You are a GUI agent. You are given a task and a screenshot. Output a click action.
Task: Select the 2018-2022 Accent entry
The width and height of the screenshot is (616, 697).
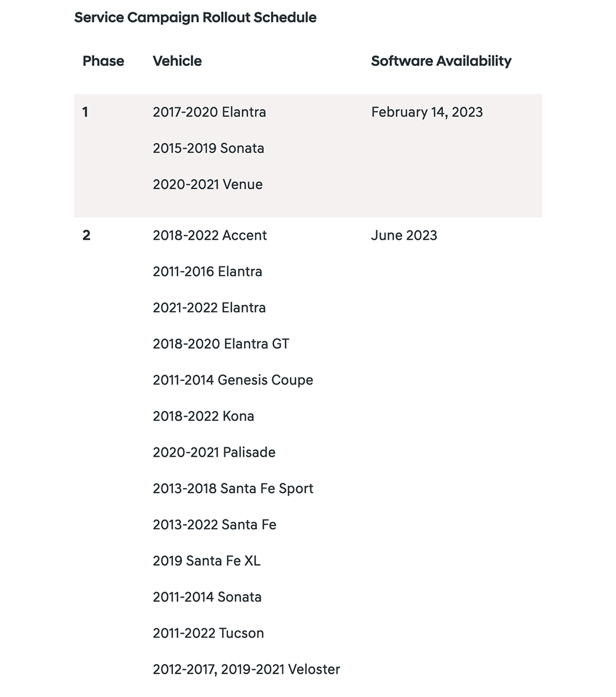[210, 235]
